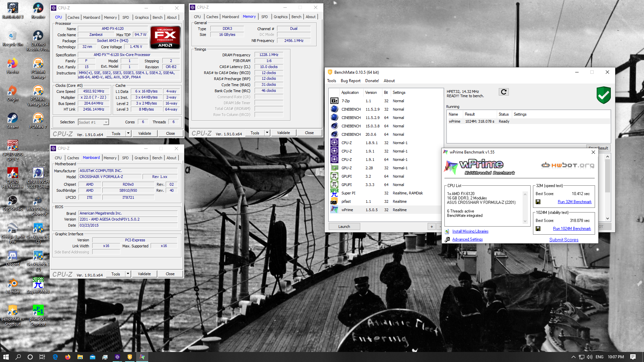Screen dimensions: 644x362
Task: Switch to Caches tab in CPU-Z Processor window
Action: (x=73, y=17)
